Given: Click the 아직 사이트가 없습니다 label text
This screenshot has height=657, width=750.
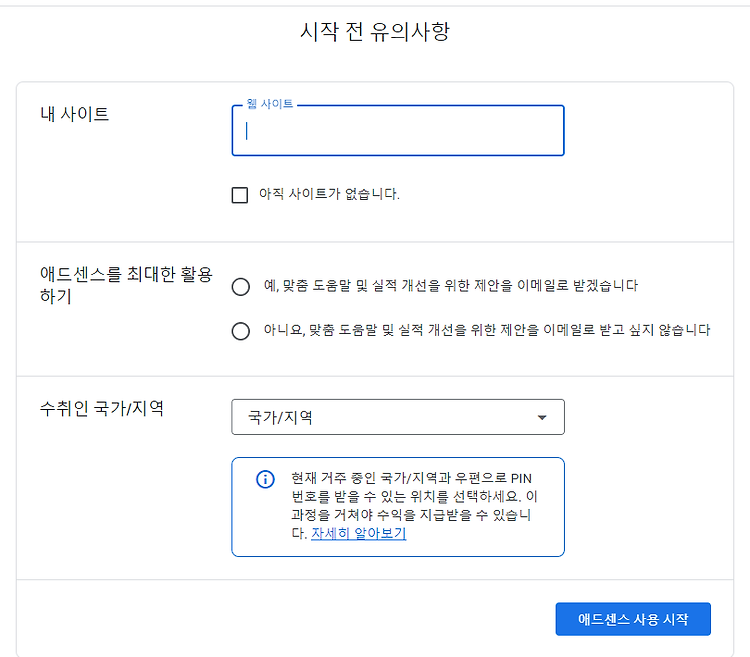Looking at the screenshot, I should coord(329,194).
